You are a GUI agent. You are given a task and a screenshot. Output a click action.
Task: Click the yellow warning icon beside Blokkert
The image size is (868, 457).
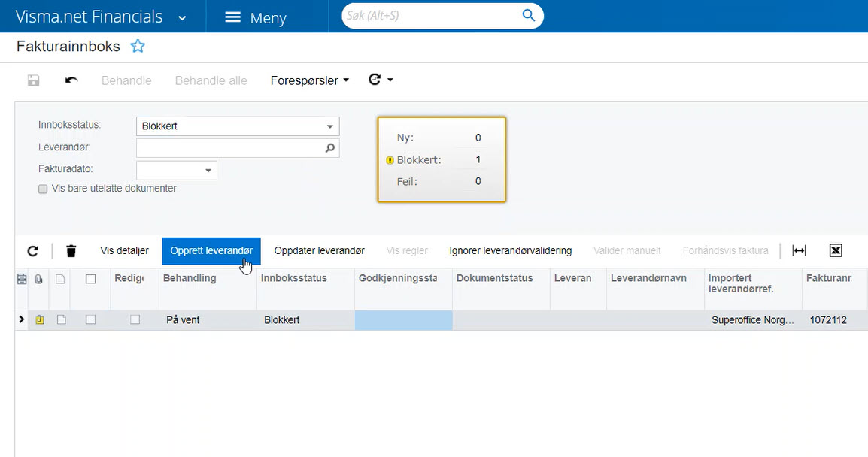tap(390, 160)
